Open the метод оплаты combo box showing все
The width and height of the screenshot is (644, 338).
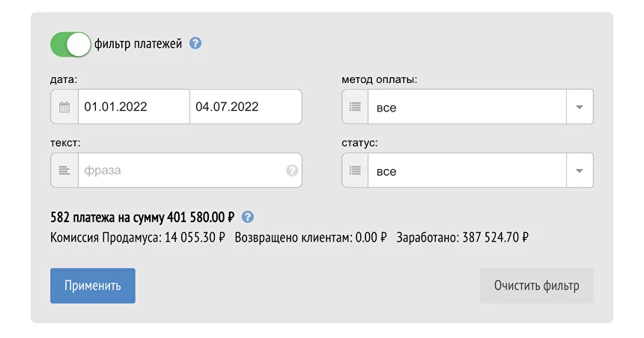click(x=467, y=107)
